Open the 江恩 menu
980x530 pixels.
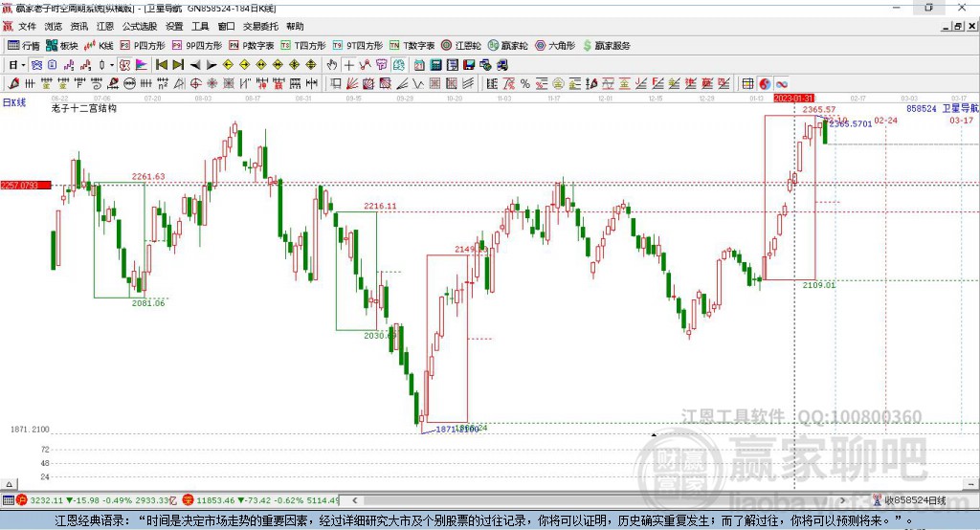tap(105, 26)
